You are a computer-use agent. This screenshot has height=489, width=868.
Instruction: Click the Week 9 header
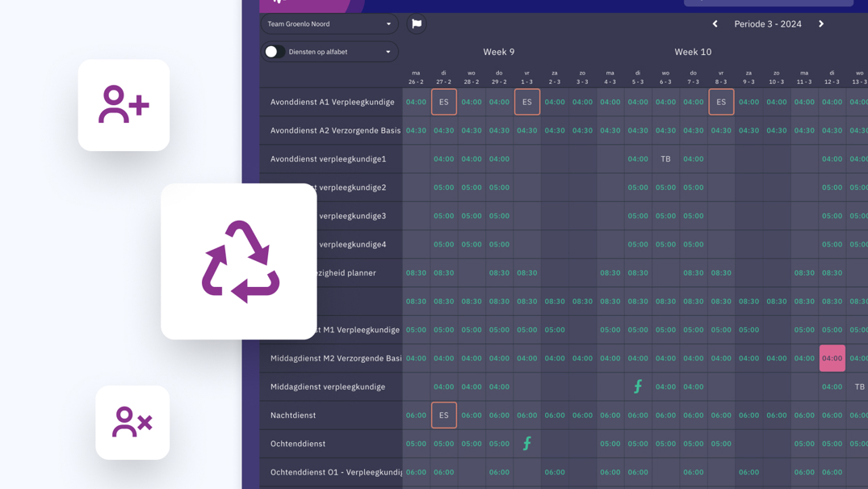[498, 52]
